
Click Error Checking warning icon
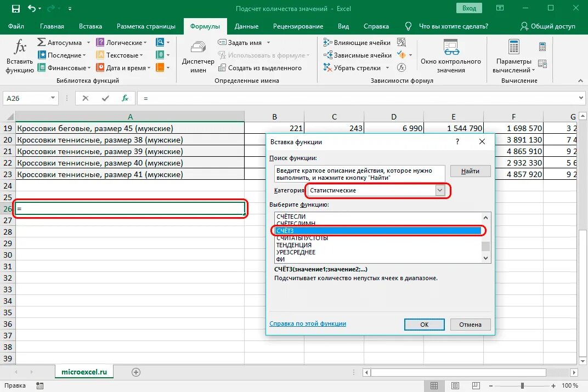pyautogui.click(x=402, y=55)
